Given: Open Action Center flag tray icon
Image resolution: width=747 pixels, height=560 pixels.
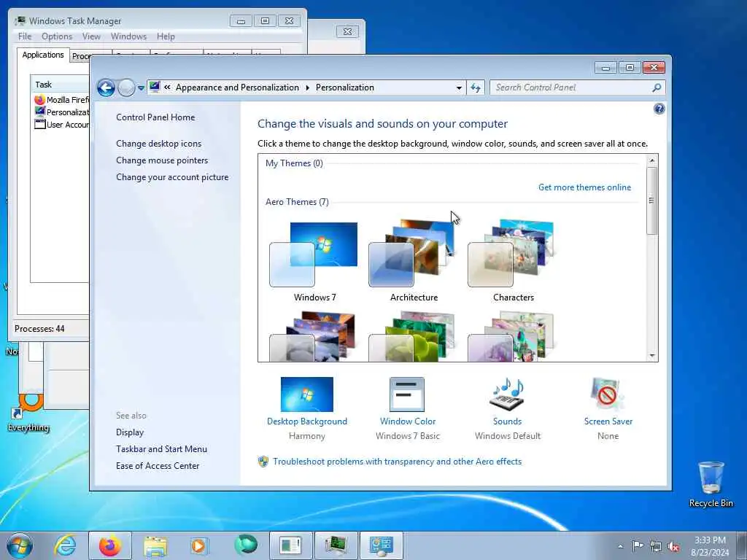Looking at the screenshot, I should [x=638, y=546].
